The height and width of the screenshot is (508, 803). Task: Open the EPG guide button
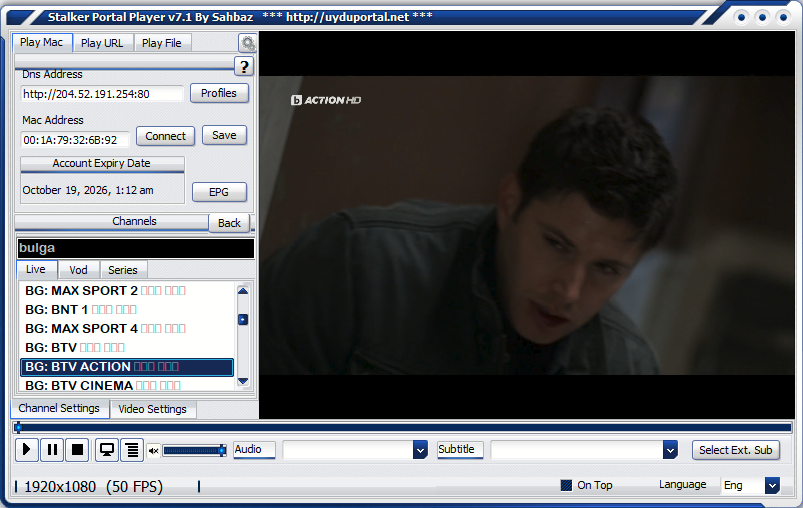219,192
